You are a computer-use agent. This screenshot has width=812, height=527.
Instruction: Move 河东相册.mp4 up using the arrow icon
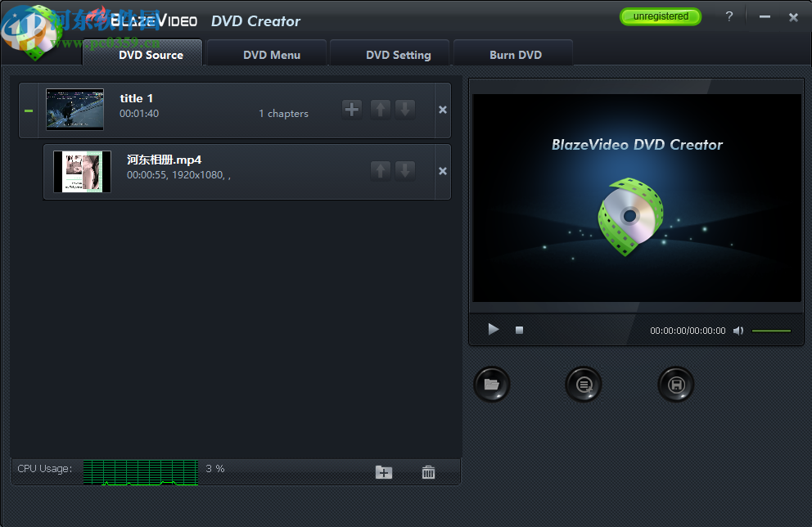[x=380, y=171]
